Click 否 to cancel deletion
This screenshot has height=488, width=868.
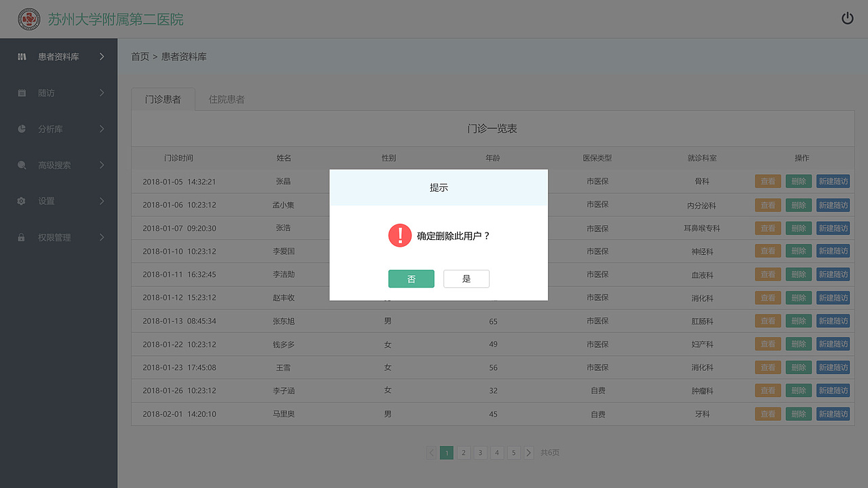pyautogui.click(x=411, y=279)
